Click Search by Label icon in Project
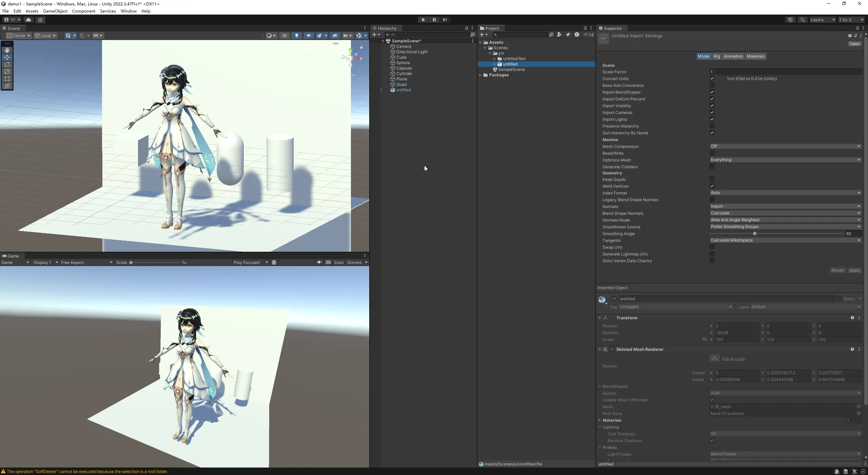The width and height of the screenshot is (868, 475). point(568,35)
